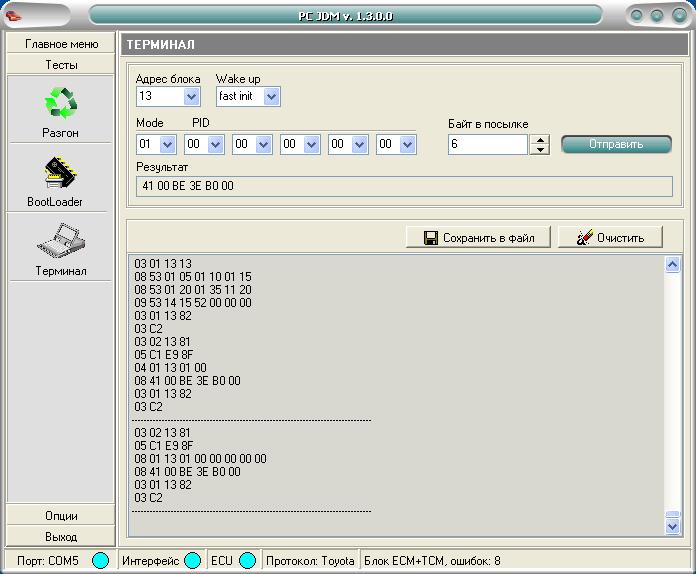
Task: Expand the Адрес блока dropdown
Action: point(192,97)
